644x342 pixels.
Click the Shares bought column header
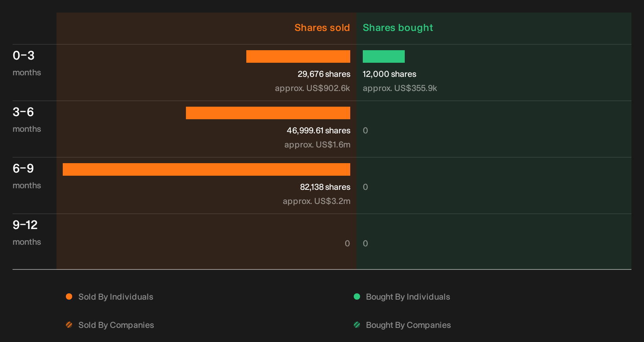[x=398, y=28]
